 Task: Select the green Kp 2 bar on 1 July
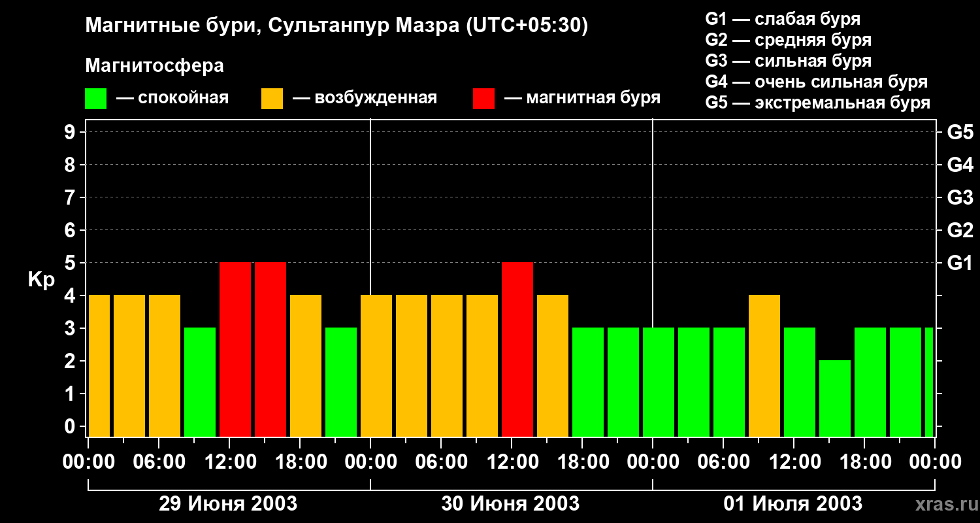[x=835, y=398]
